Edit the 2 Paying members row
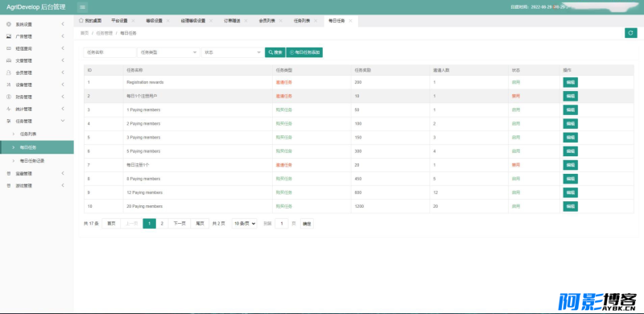Image resolution: width=644 pixels, height=314 pixels. 570,124
